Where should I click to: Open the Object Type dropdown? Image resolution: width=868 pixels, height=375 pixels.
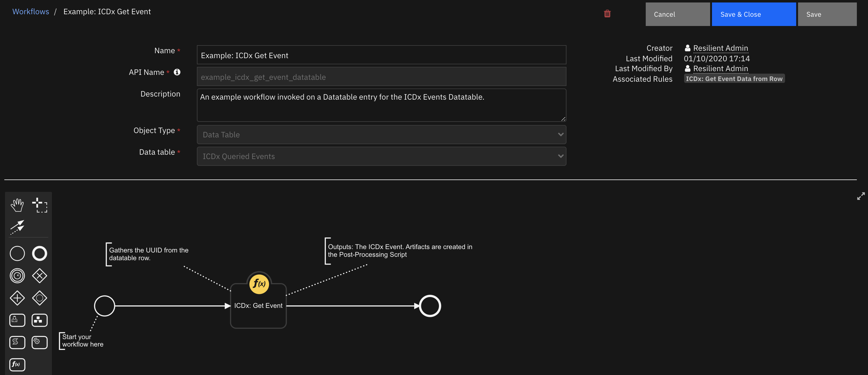coord(381,135)
